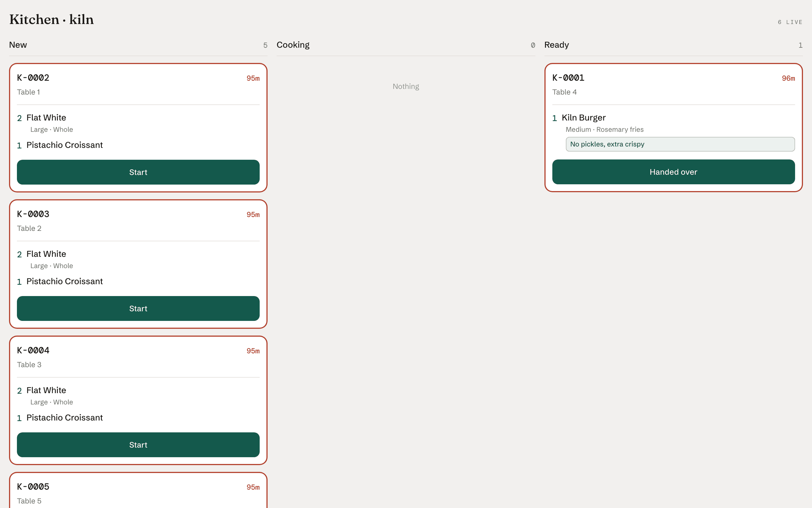The image size is (812, 508).
Task: Click Pistachio Croissant in K-0004
Action: pos(64,418)
